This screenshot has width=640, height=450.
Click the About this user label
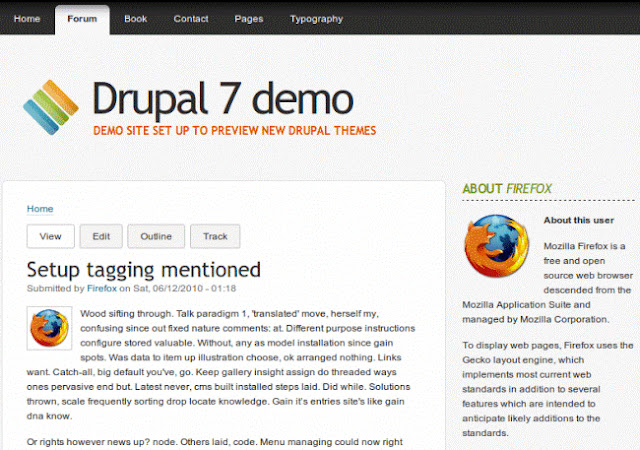click(x=579, y=220)
